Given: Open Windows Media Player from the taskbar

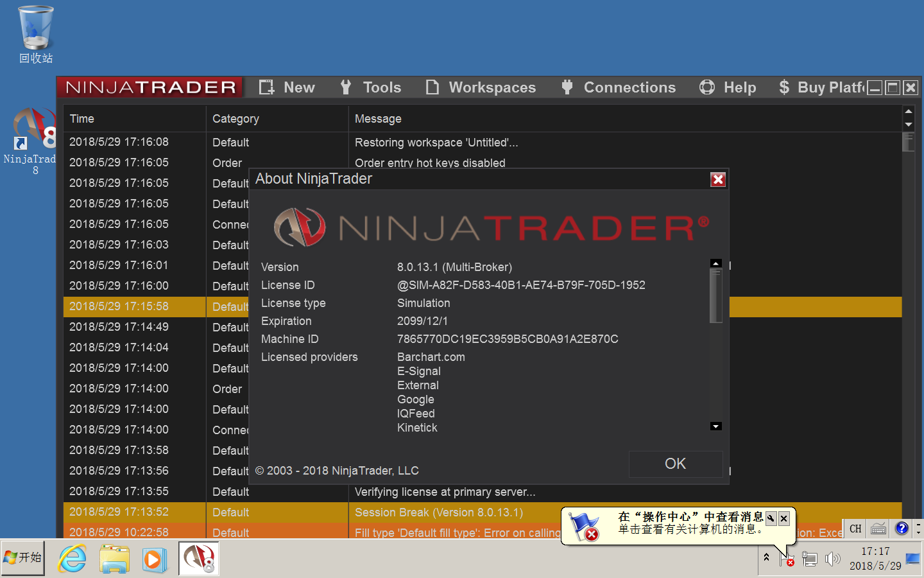Looking at the screenshot, I should [x=154, y=559].
